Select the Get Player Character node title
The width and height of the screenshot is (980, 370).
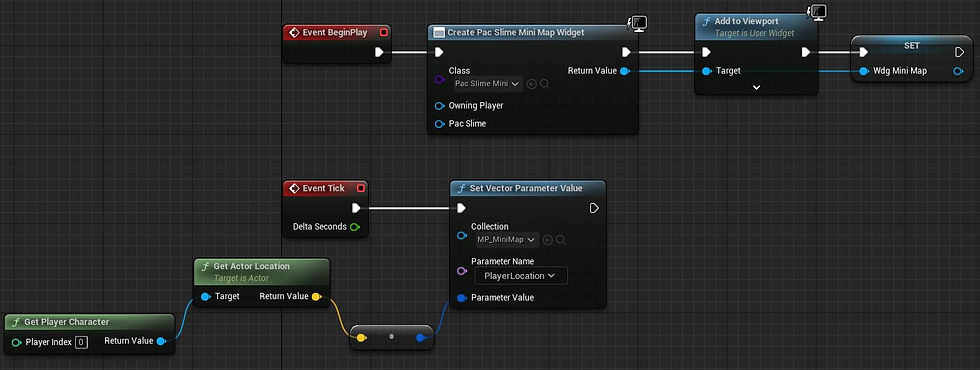click(x=67, y=322)
